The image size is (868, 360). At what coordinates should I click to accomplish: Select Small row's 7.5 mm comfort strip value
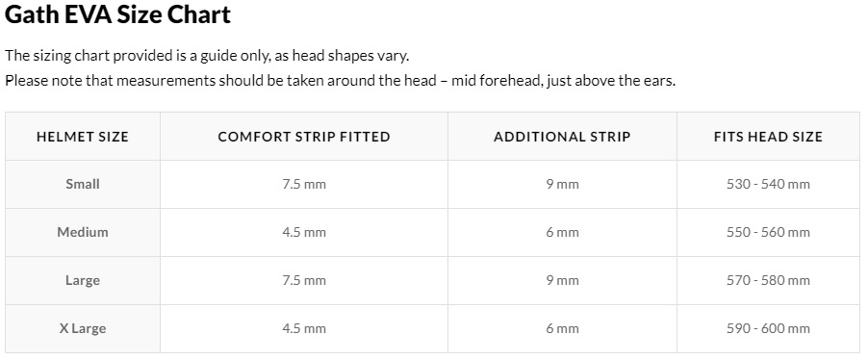pyautogui.click(x=304, y=185)
